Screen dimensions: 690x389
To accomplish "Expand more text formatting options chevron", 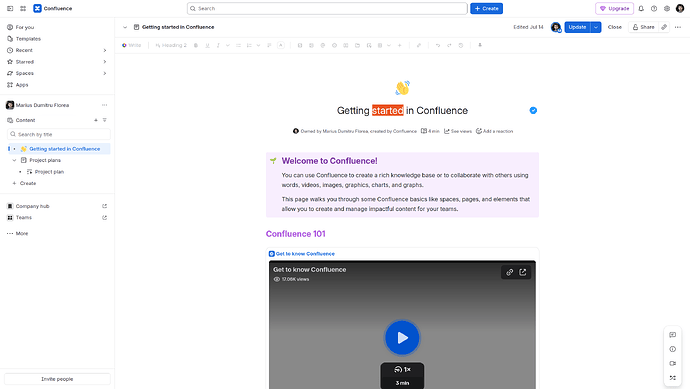I will (228, 45).
